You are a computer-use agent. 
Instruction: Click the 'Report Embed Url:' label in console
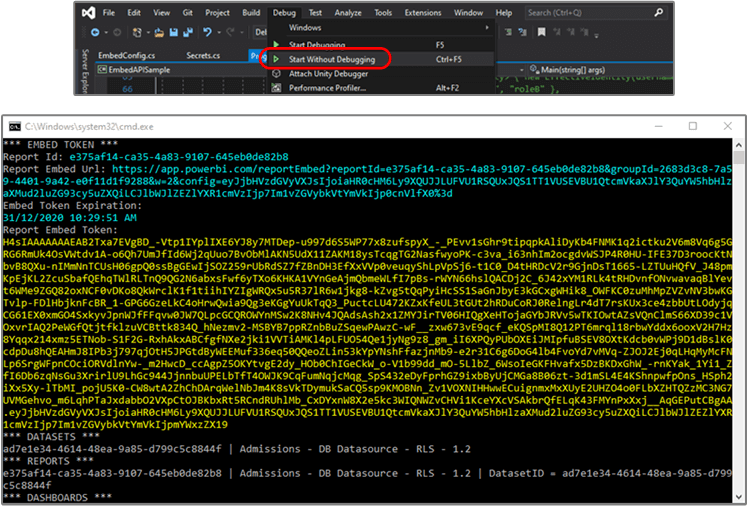click(55, 169)
